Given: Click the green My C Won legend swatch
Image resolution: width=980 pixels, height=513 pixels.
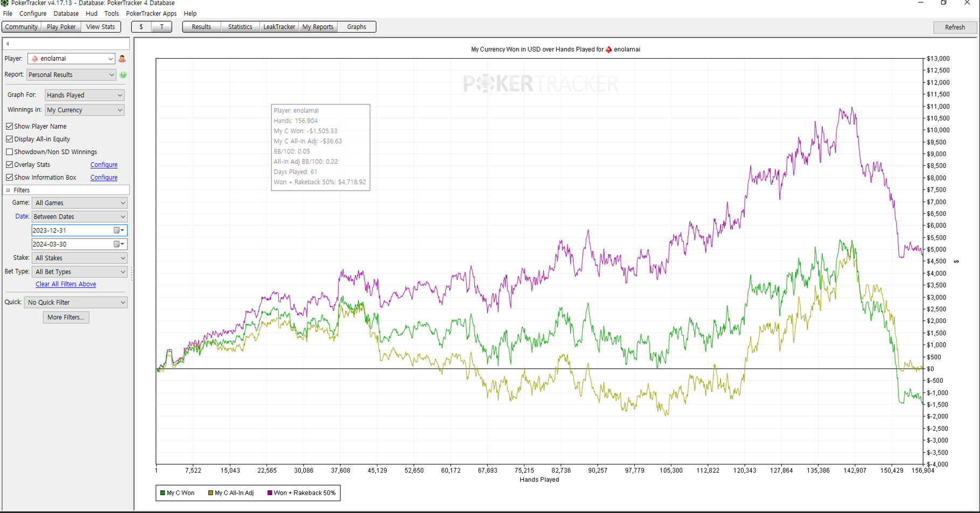Looking at the screenshot, I should (163, 493).
